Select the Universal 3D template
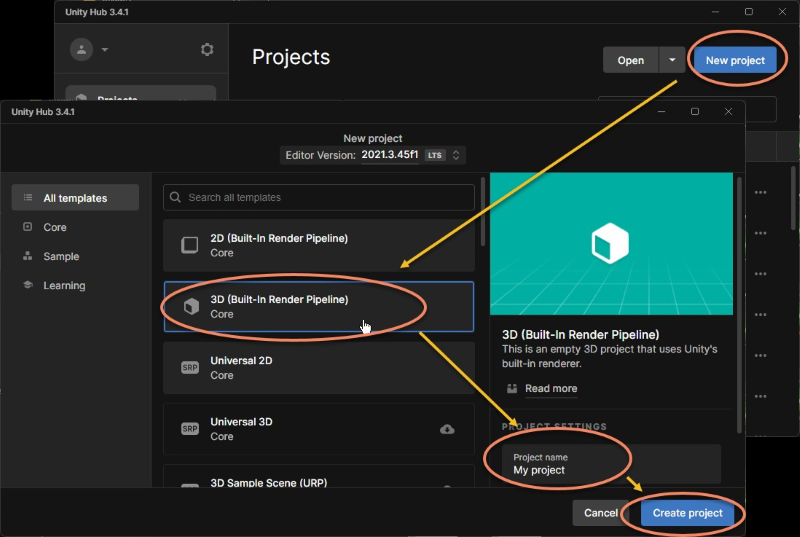 [x=318, y=429]
